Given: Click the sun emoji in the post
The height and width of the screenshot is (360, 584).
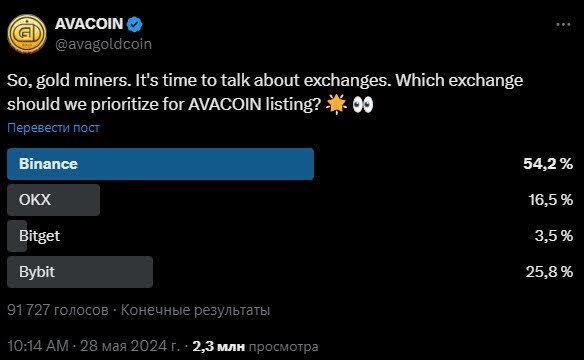Looking at the screenshot, I should click(x=336, y=104).
